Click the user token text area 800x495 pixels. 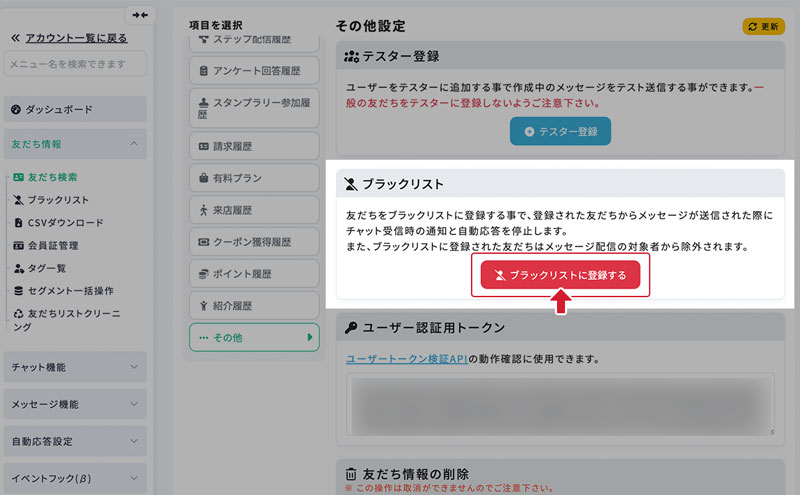tap(560, 404)
